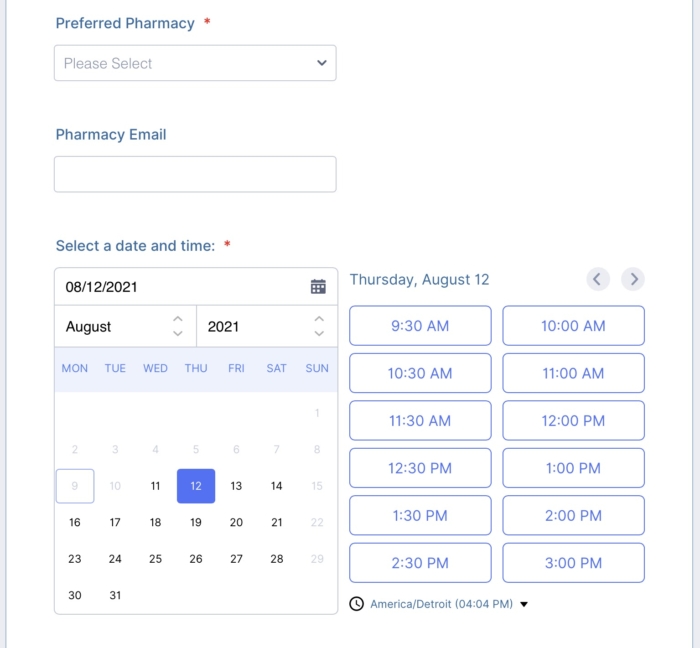Click the Pharmacy Email input field
The height and width of the screenshot is (648, 700).
(x=195, y=174)
